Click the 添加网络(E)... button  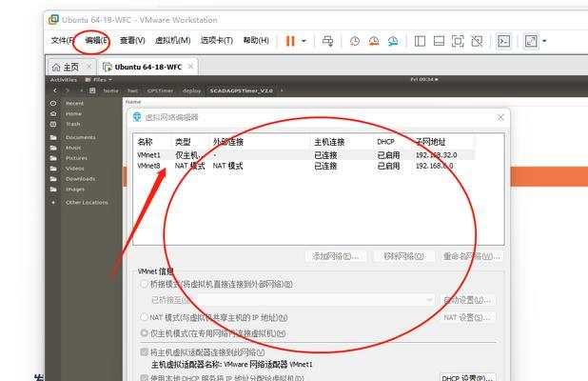[335, 256]
